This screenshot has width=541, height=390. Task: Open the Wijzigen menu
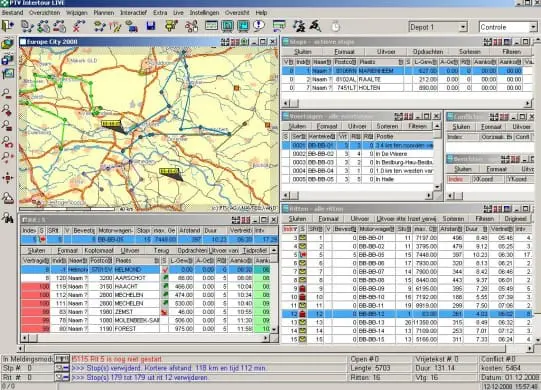point(77,13)
